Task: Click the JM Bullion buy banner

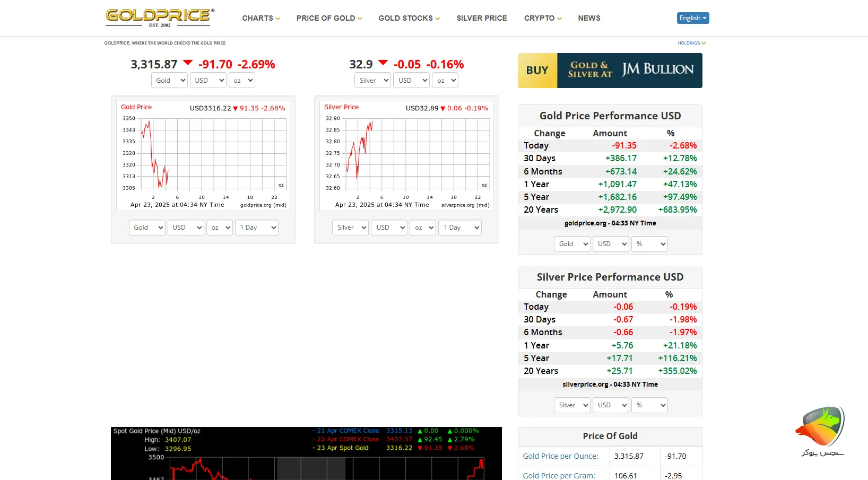Action: 610,71
